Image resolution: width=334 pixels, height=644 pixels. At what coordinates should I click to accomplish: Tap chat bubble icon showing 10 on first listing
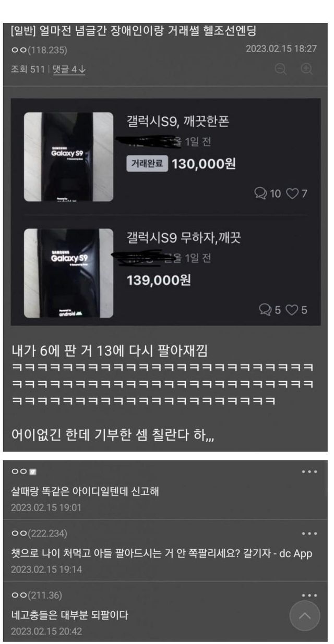click(260, 193)
